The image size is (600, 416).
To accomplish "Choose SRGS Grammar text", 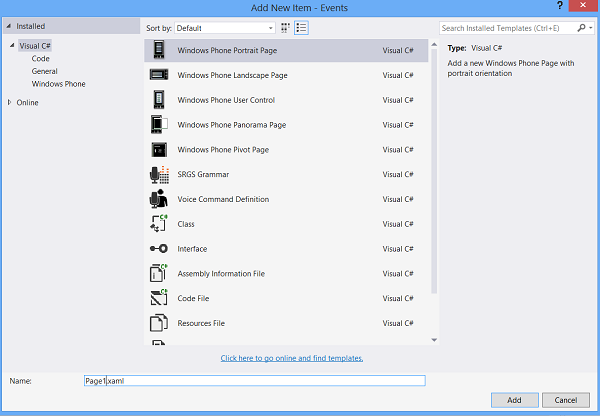I will click(203, 175).
